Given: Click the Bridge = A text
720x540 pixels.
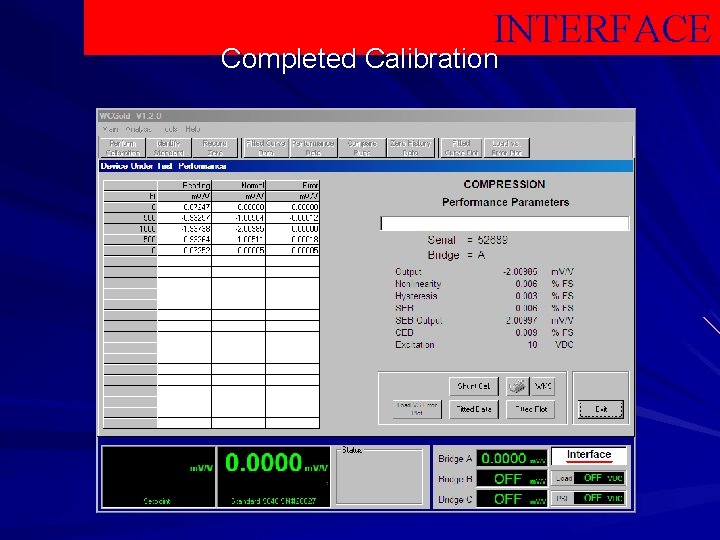Looking at the screenshot, I should (456, 255).
